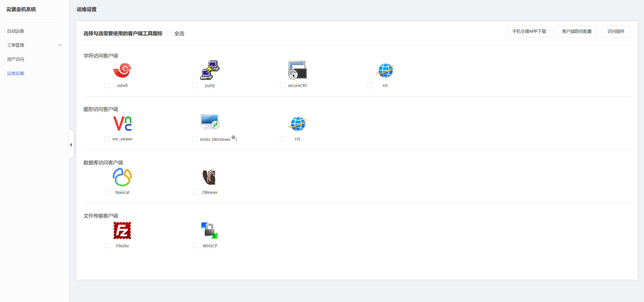
Task: Click the xshell label
Action: [x=122, y=85]
